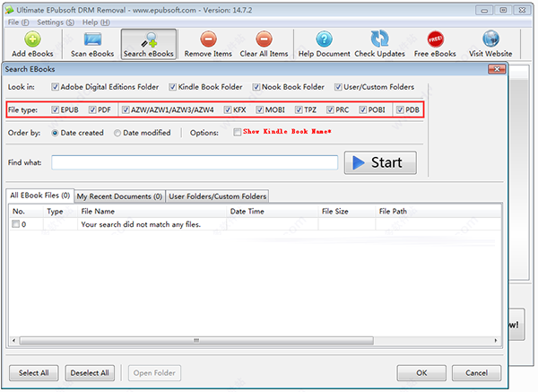This screenshot has height=392, width=538.
Task: Toggle AZW/AZW1/AZW3/AZW4 file type
Action: [x=126, y=109]
